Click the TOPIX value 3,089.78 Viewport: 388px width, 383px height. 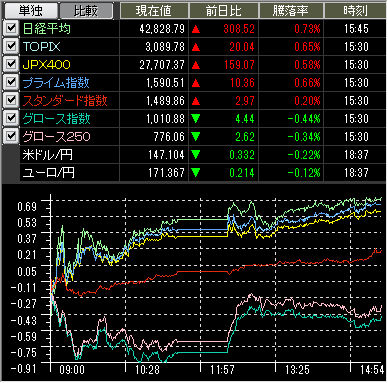[x=165, y=47]
